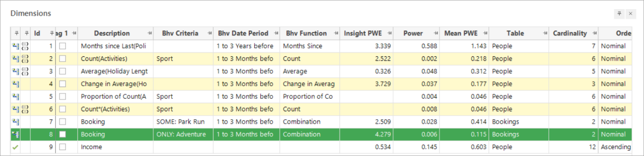Tick the flag checkbox for row 4
644x156 pixels.
coord(63,84)
